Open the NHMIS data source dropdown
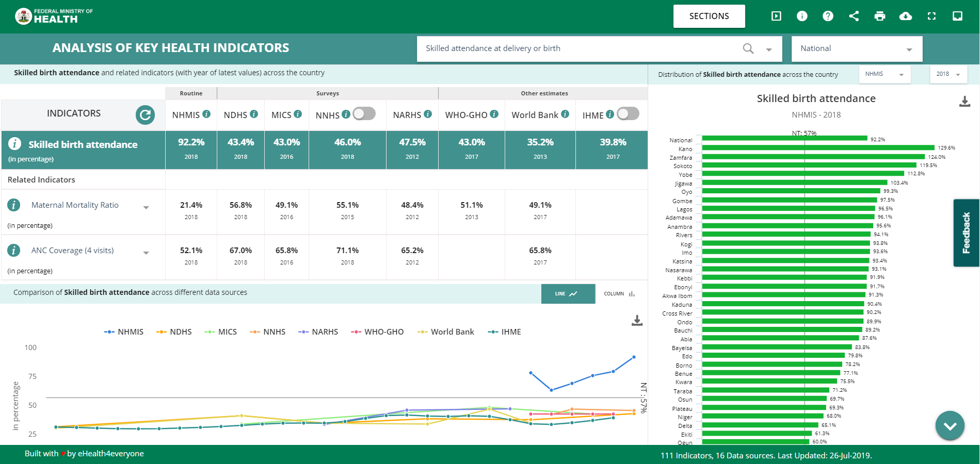 pos(885,74)
